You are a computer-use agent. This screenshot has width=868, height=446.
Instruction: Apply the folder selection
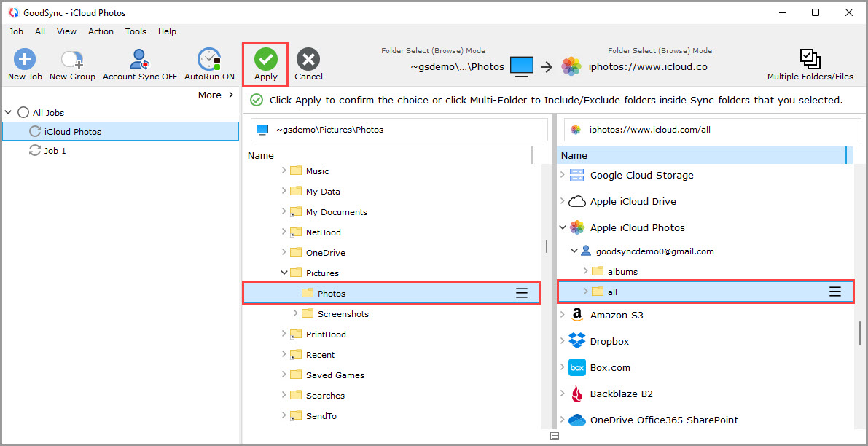(x=265, y=63)
